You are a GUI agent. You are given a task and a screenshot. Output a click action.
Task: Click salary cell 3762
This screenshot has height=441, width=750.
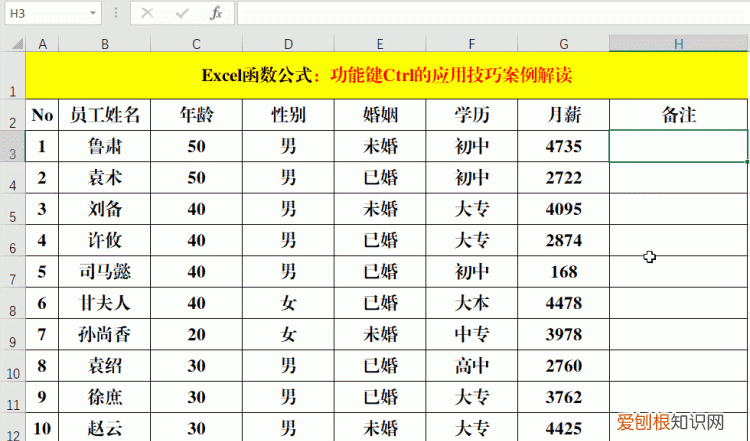pyautogui.click(x=563, y=397)
